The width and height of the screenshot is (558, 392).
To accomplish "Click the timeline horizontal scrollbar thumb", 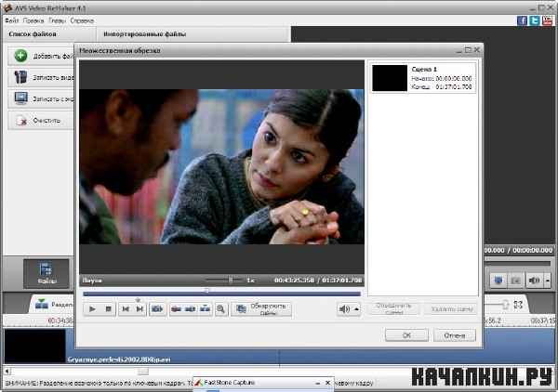I will coord(142,371).
